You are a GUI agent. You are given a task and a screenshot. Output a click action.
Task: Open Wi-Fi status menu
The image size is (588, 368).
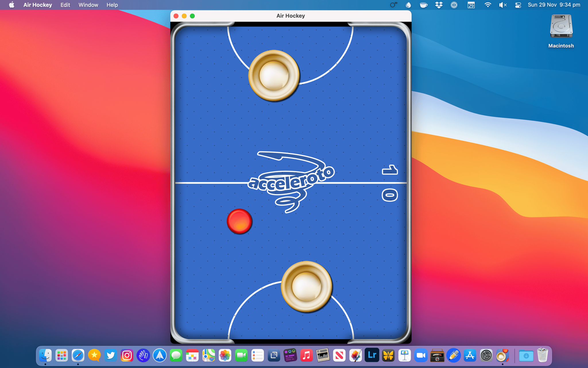[488, 5]
